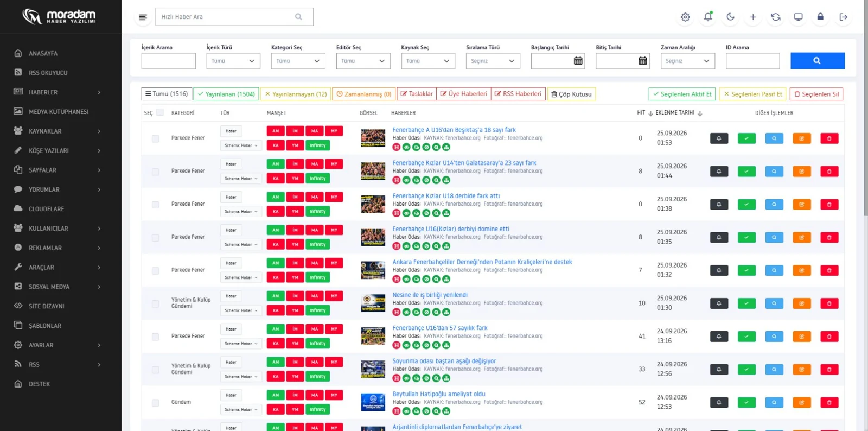Open the Sıralama Türü dropdown

click(493, 61)
